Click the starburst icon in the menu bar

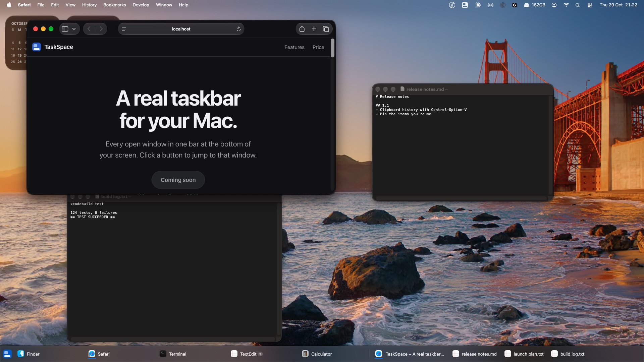pyautogui.click(x=478, y=5)
